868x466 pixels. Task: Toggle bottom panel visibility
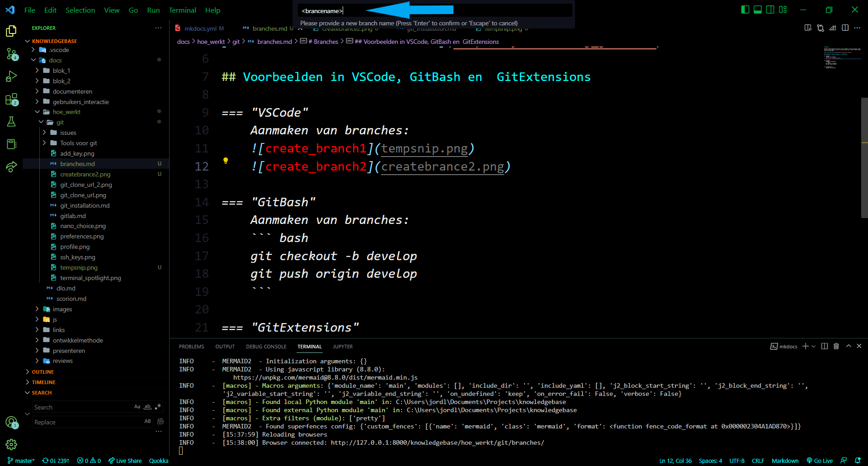click(x=758, y=10)
